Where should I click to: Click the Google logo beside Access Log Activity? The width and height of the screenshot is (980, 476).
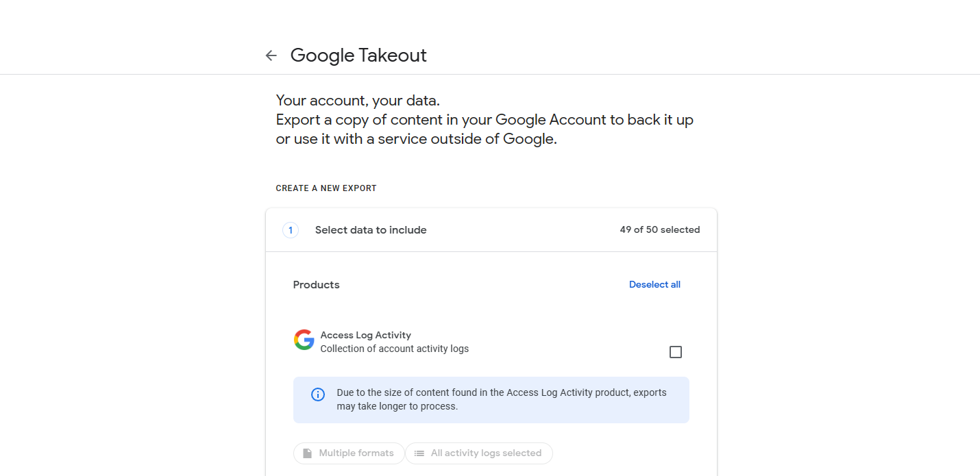(x=304, y=339)
